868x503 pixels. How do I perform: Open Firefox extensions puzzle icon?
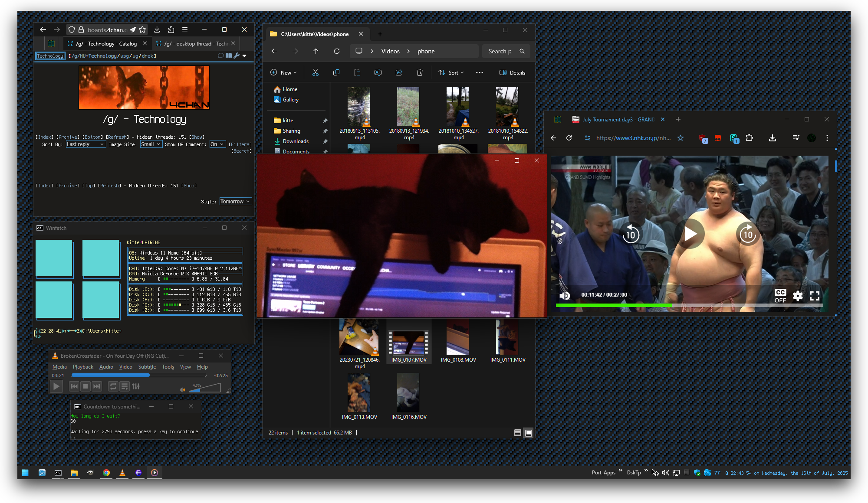point(171,29)
